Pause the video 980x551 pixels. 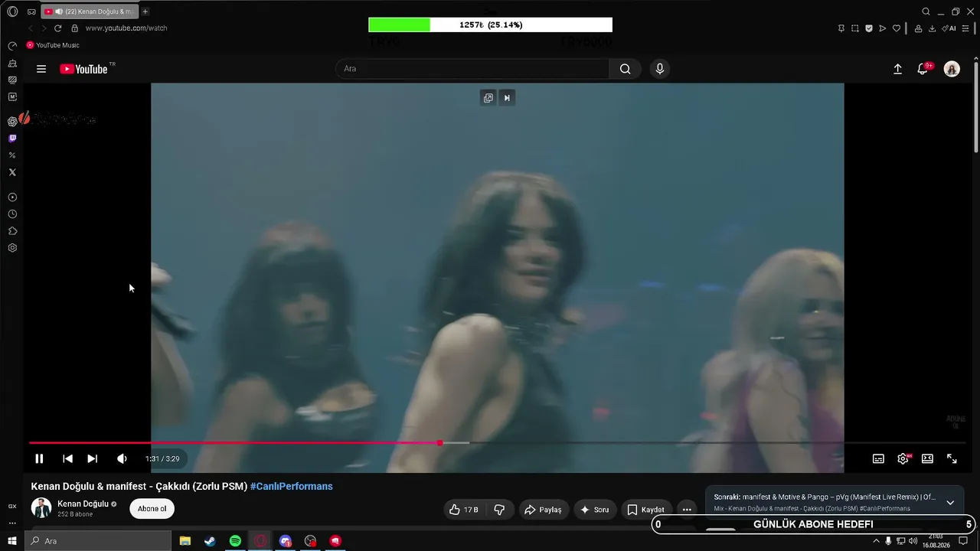[x=39, y=458]
